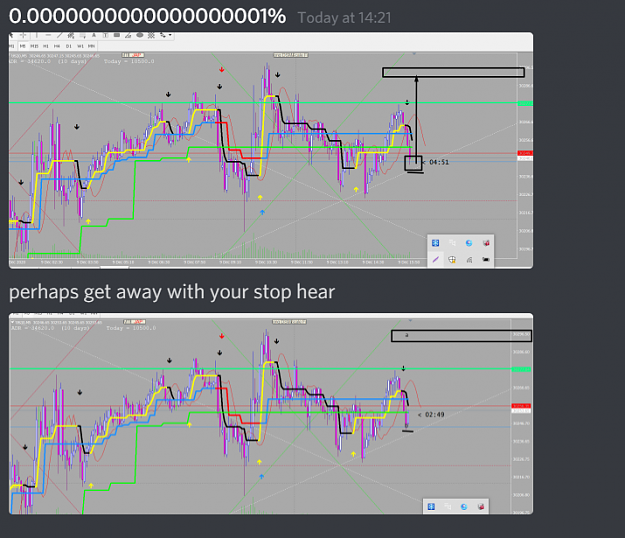Open the first chart image with the 04:51 timer
The image size is (625, 538).
271,150
